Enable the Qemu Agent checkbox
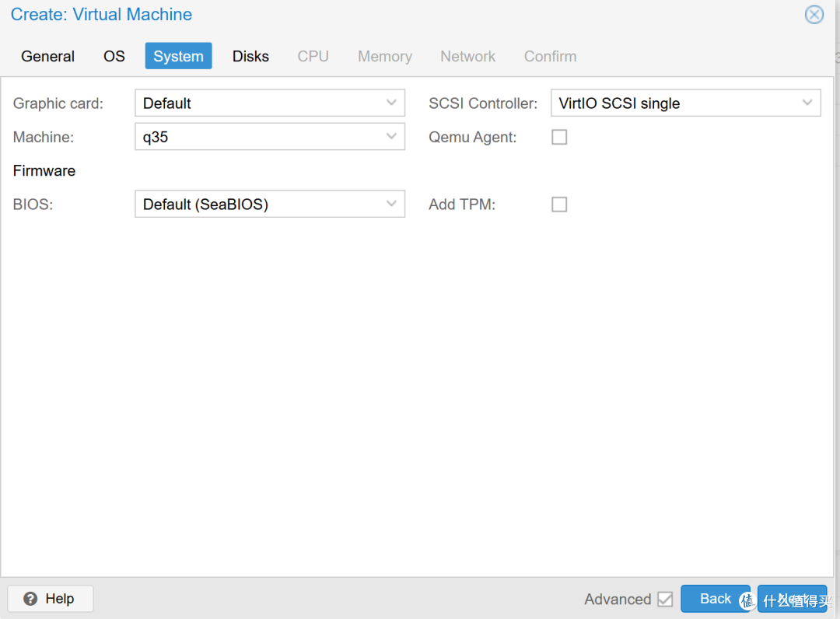The image size is (840, 619). click(559, 138)
